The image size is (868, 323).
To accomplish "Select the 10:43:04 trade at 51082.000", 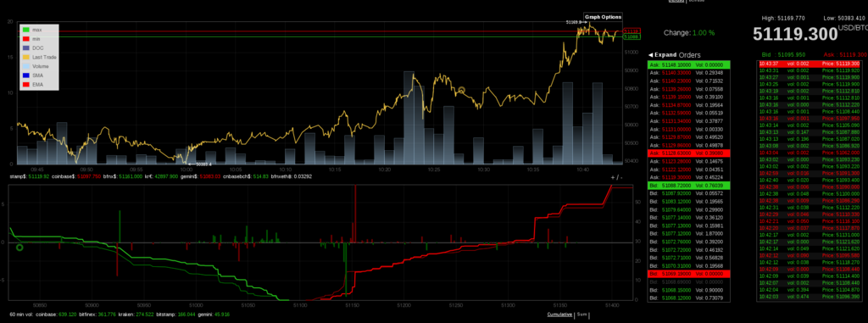I will point(809,152).
